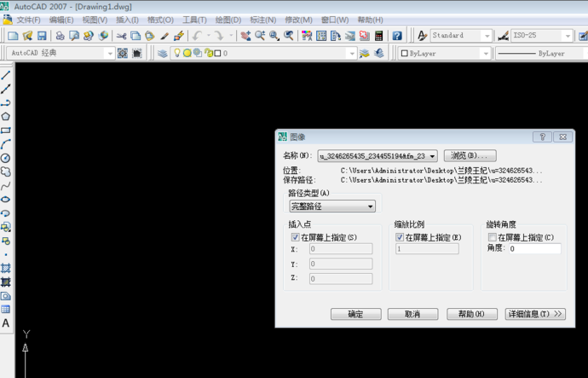Select the Spline draw tool

(x=6, y=185)
